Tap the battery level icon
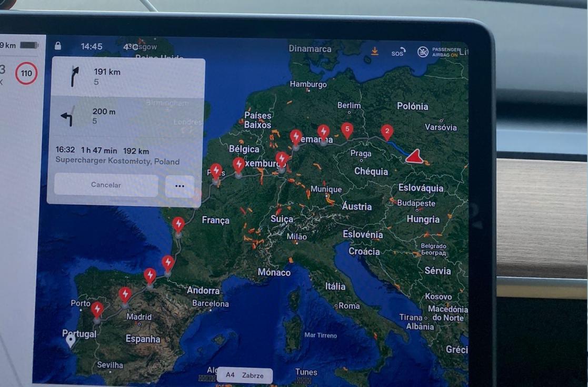The height and width of the screenshot is (387, 588). pyautogui.click(x=29, y=45)
